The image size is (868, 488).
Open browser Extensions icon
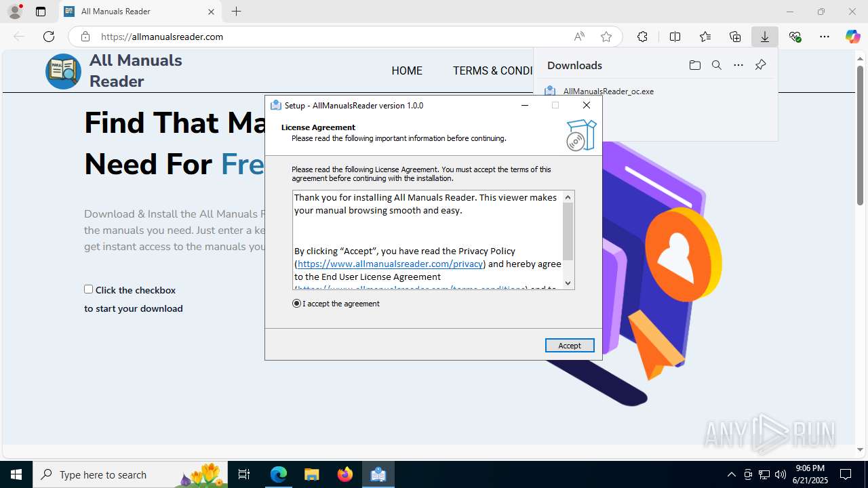642,37
